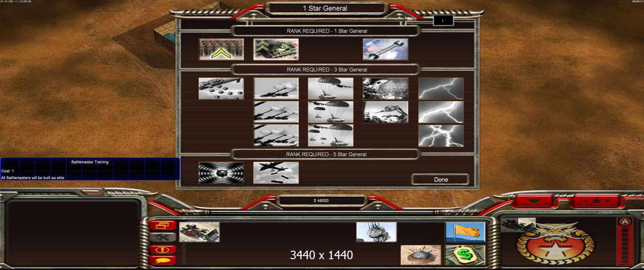Purchase the Battlemaster Training tank icon
The width and height of the screenshot is (644, 270).
[276, 49]
